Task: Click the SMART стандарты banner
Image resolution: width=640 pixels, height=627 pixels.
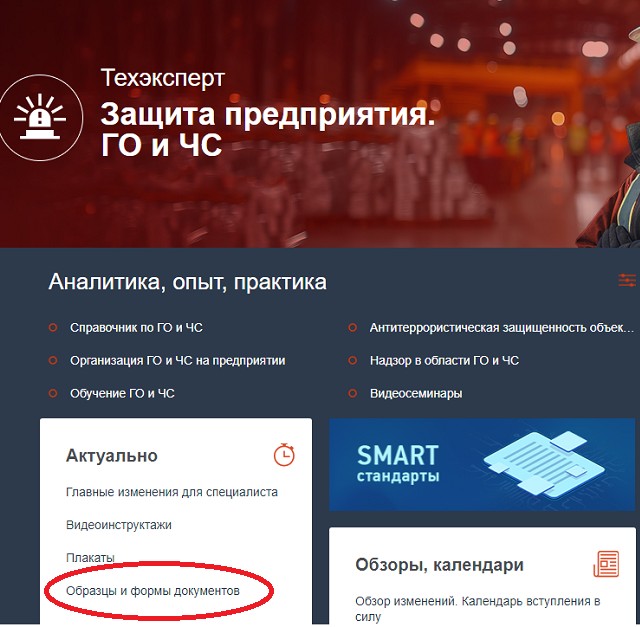Action: pyautogui.click(x=482, y=465)
